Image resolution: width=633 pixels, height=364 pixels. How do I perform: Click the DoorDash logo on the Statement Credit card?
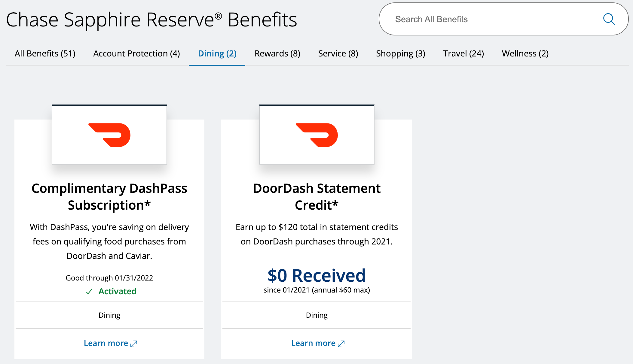coord(317,135)
